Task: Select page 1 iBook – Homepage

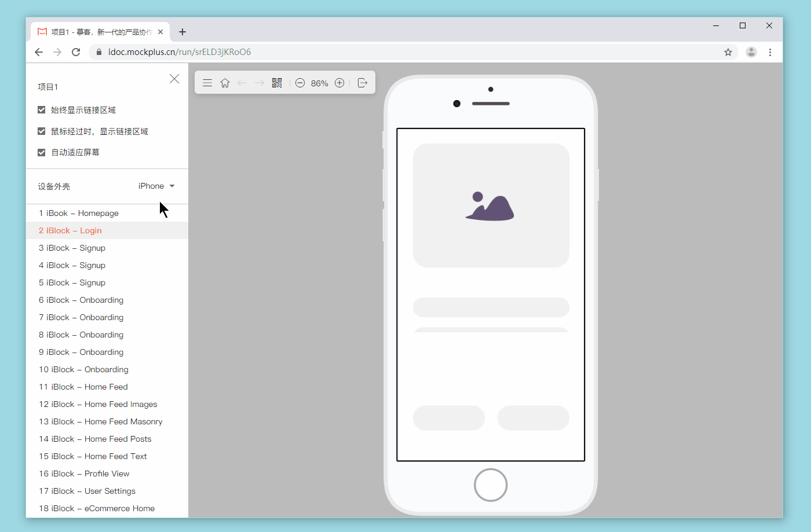Action: [79, 213]
